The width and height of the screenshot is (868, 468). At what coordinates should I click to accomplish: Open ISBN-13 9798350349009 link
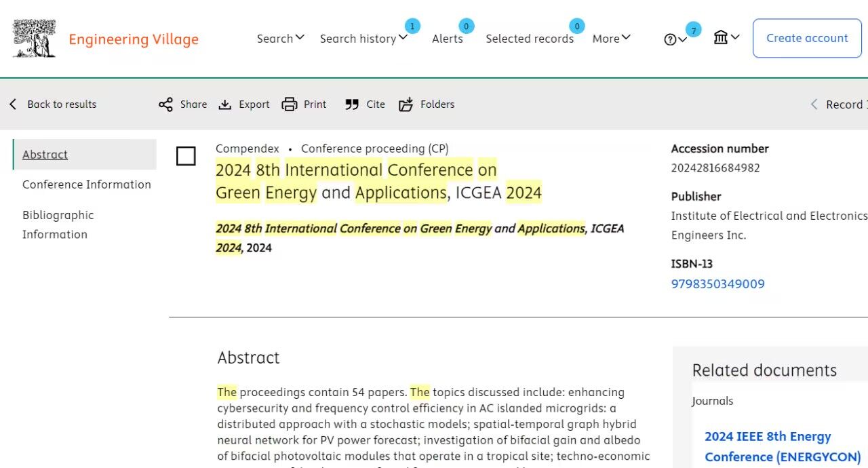tap(717, 284)
